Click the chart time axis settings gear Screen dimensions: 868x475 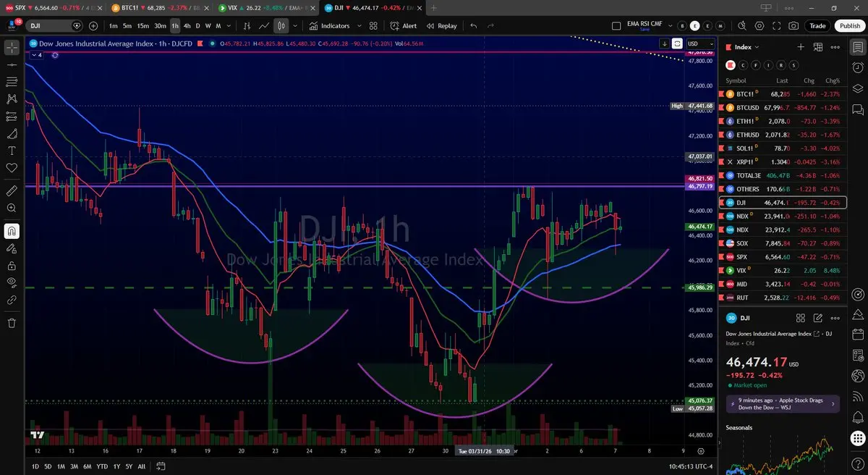700,450
